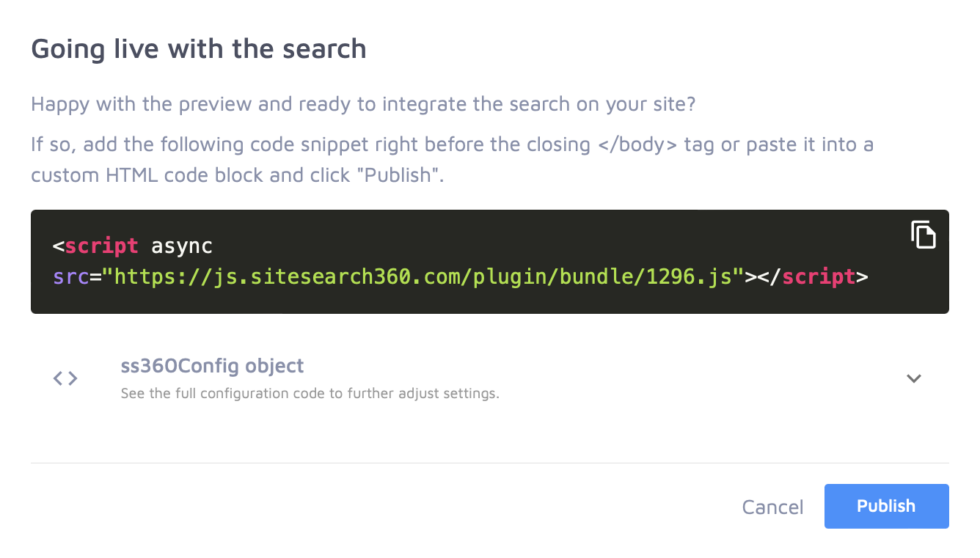Expand the ss360Config object chevron
Image resolution: width=980 pixels, height=558 pixels.
click(913, 378)
